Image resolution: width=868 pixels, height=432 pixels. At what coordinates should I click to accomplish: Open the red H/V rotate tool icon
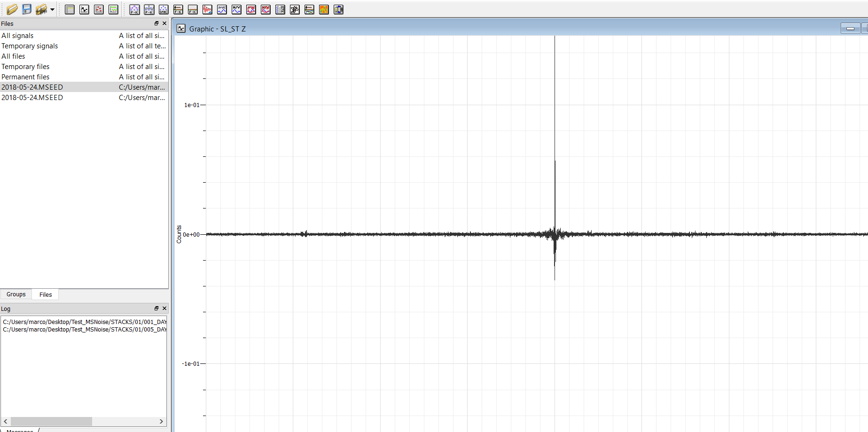click(x=266, y=9)
